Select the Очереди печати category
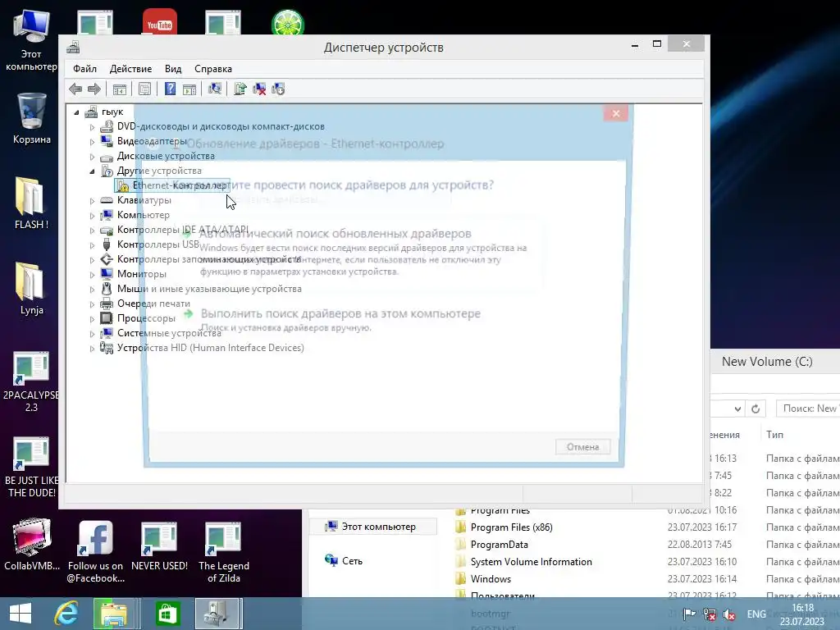 click(153, 304)
